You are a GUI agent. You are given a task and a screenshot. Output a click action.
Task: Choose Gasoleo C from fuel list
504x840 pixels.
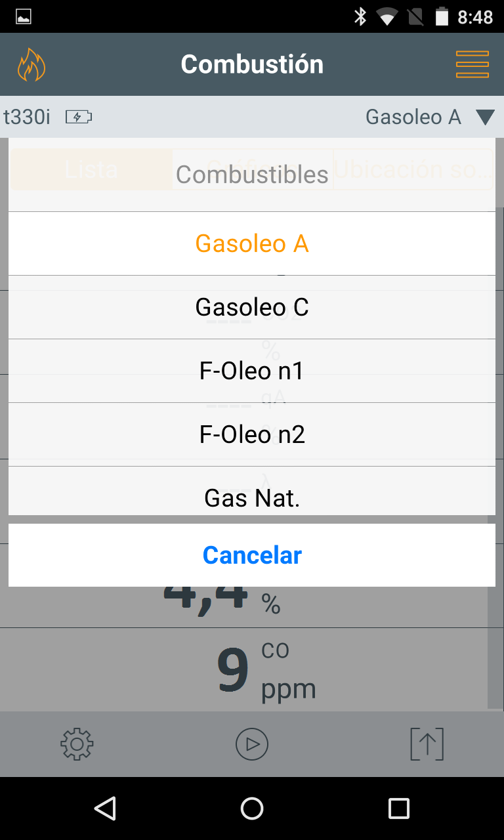252,307
